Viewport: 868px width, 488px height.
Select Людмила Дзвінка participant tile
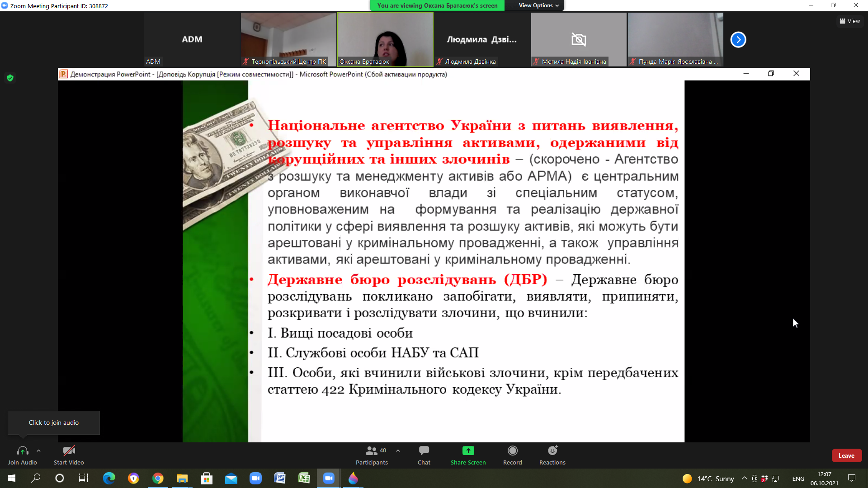482,39
